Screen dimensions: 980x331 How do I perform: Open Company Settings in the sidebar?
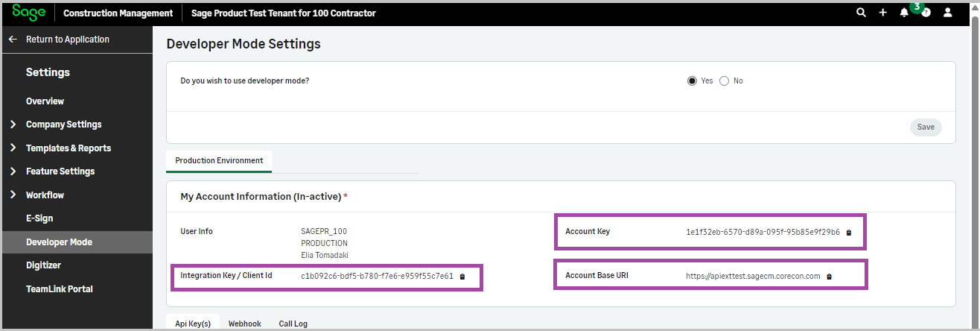(x=64, y=124)
